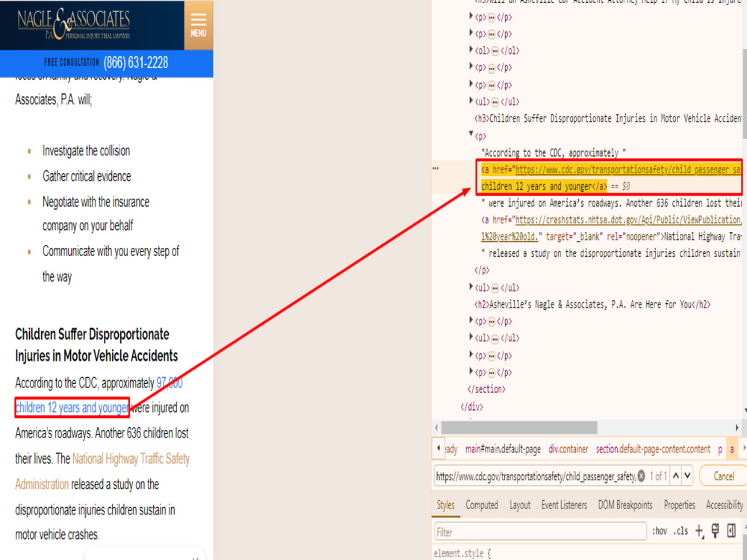
Task: Select the highlighted 'a' breadcrumb item
Action: [732, 449]
